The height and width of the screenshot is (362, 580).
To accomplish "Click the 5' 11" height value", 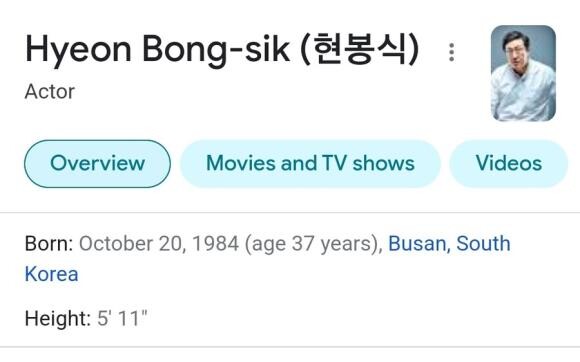I will (122, 318).
